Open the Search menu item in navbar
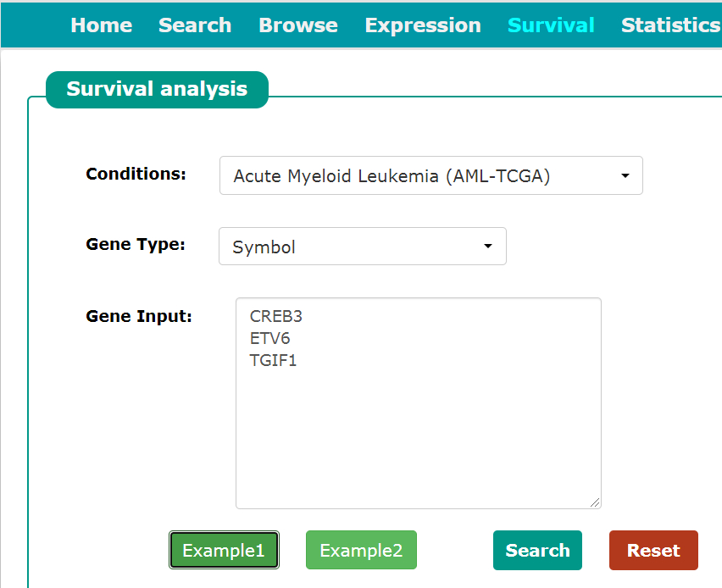Image resolution: width=722 pixels, height=588 pixels. click(x=195, y=25)
